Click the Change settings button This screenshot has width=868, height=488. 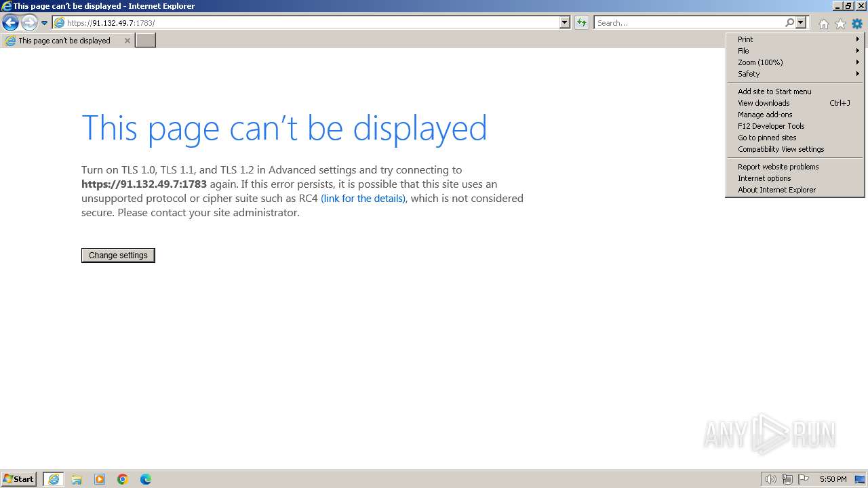[118, 256]
